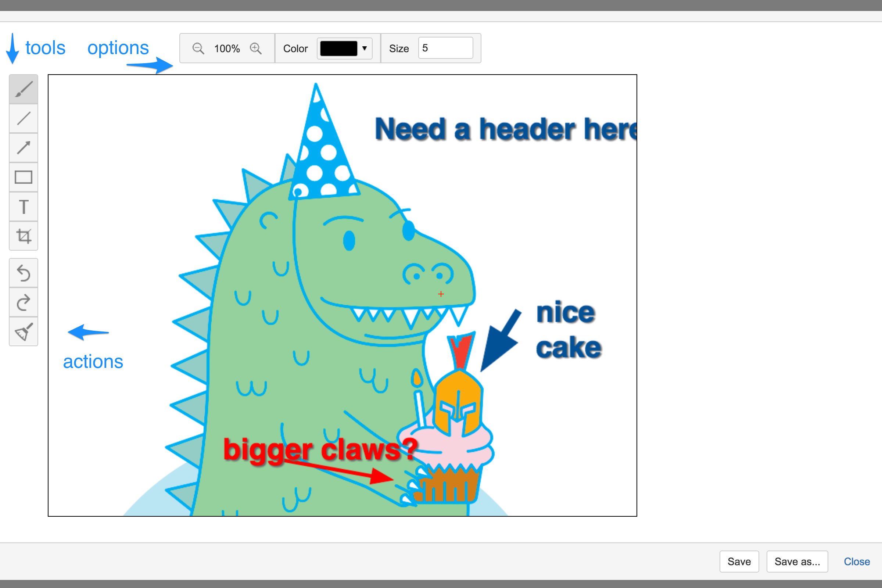Click the Save button
The height and width of the screenshot is (588, 882).
[739, 562]
